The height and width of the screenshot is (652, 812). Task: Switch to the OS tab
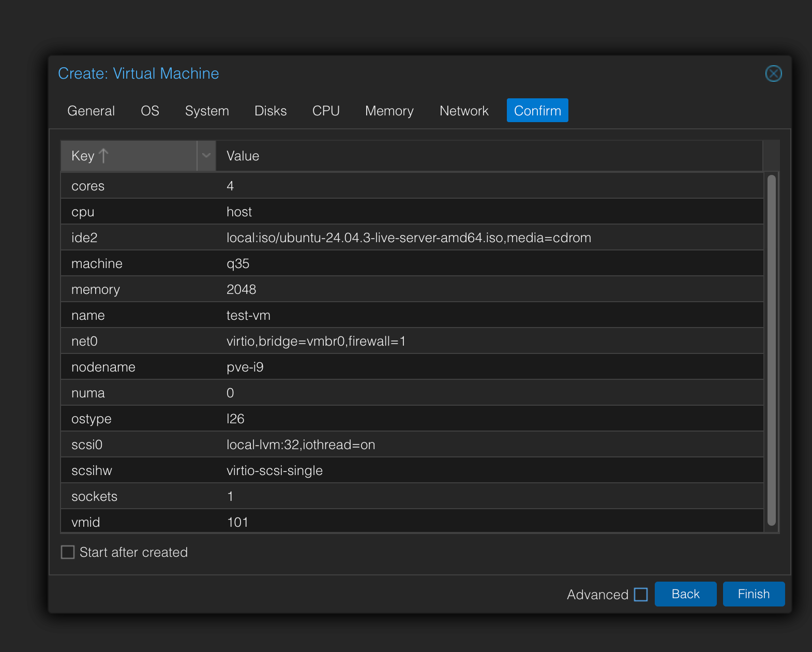(150, 111)
